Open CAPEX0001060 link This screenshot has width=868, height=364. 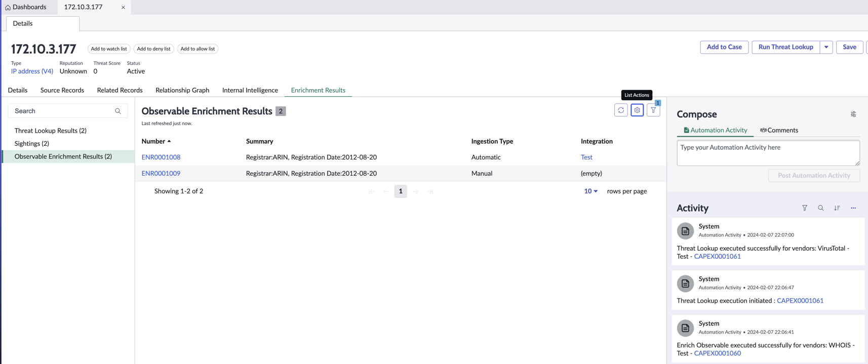click(717, 353)
